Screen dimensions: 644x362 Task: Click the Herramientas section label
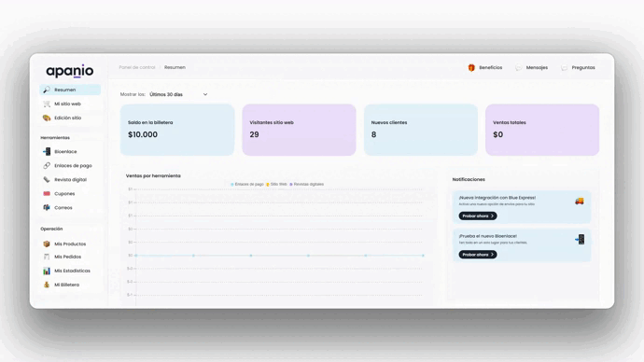55,137
